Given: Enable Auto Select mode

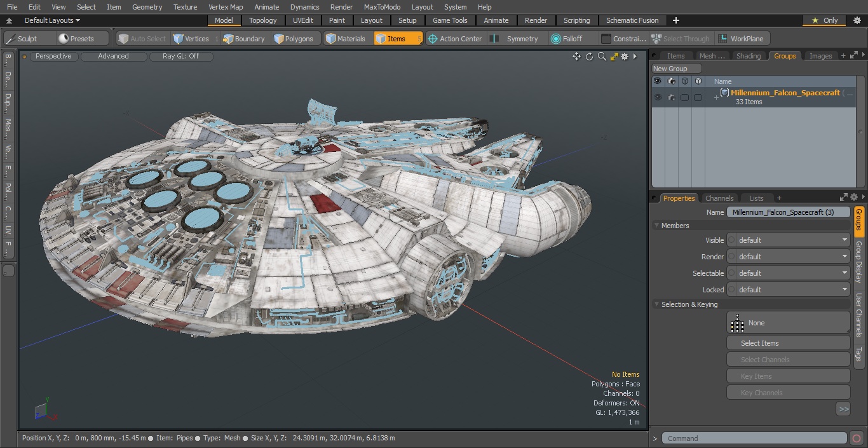Looking at the screenshot, I should coord(142,39).
